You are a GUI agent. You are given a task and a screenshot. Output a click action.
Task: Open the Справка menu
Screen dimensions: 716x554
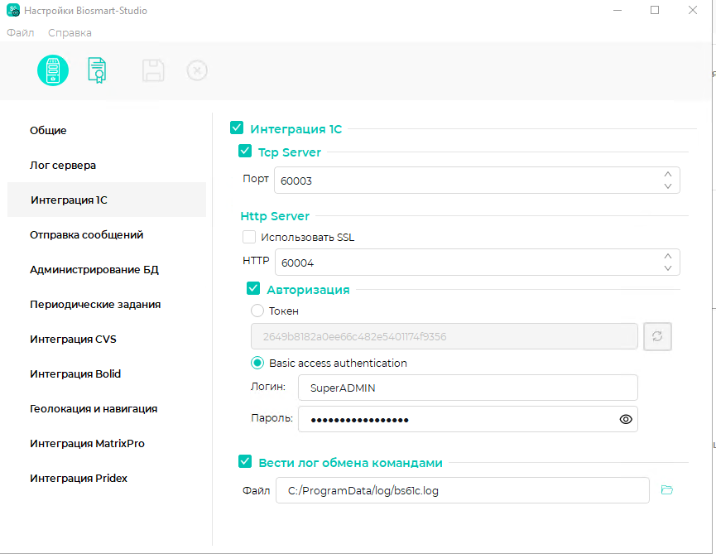(70, 32)
